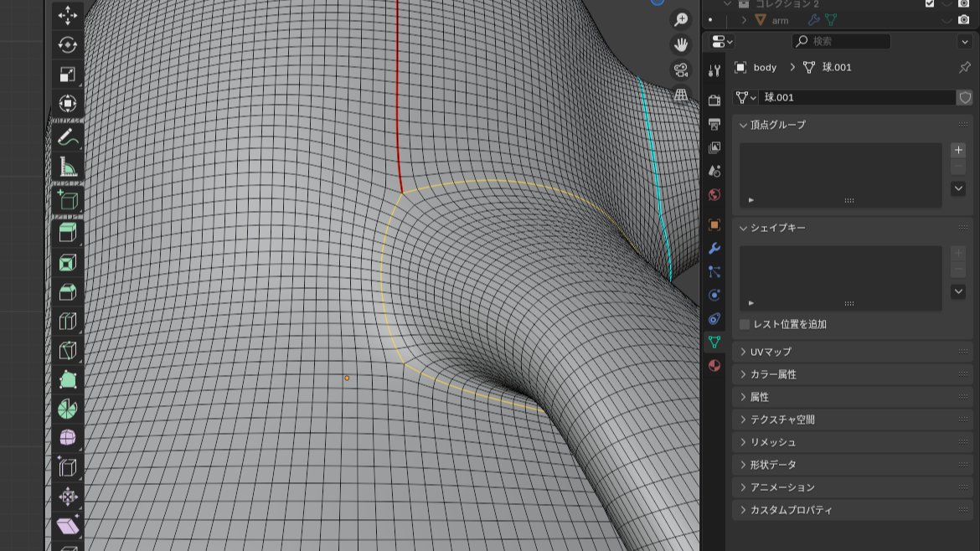Screen dimensions: 980x551
Task: Open the vertex group specials dropdown
Action: point(958,188)
